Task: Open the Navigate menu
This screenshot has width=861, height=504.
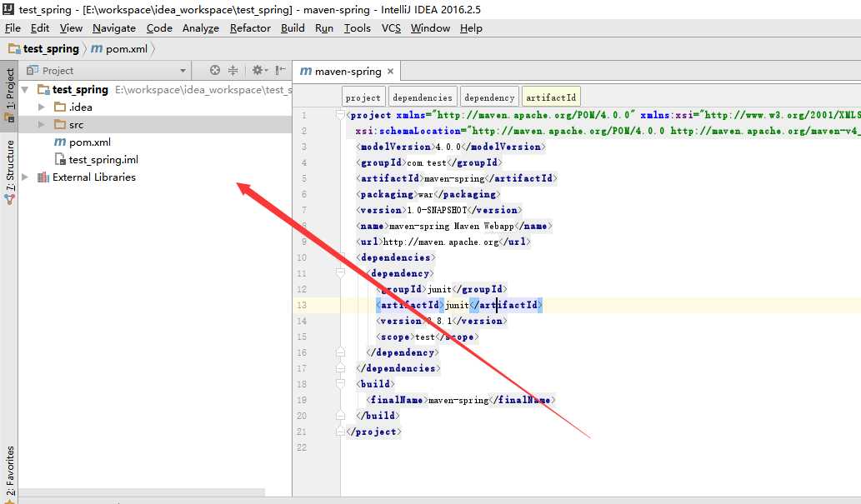Action: click(113, 28)
